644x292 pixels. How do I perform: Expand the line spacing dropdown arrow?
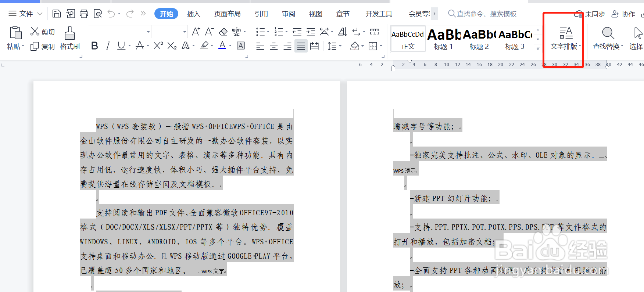340,46
